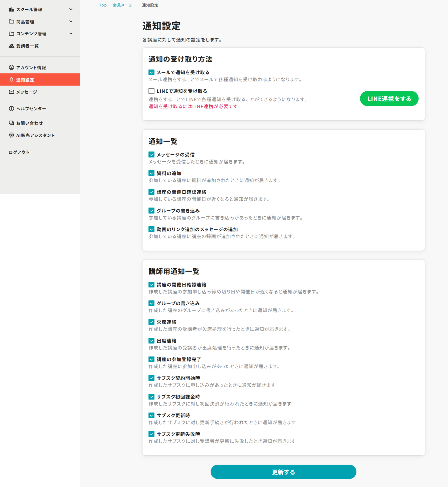448x487 pixels.
Task: Expand the 商品管理 dropdown arrow
Action: 71,22
